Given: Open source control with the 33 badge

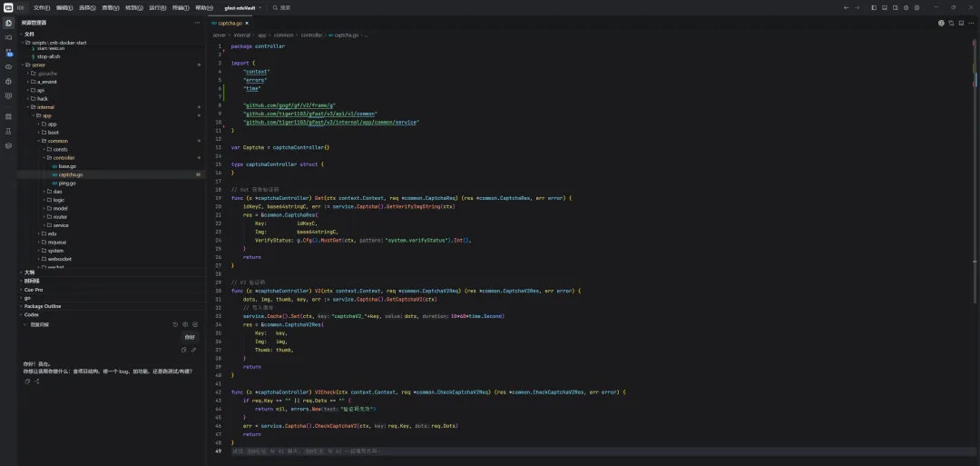Looking at the screenshot, I should pos(9,53).
